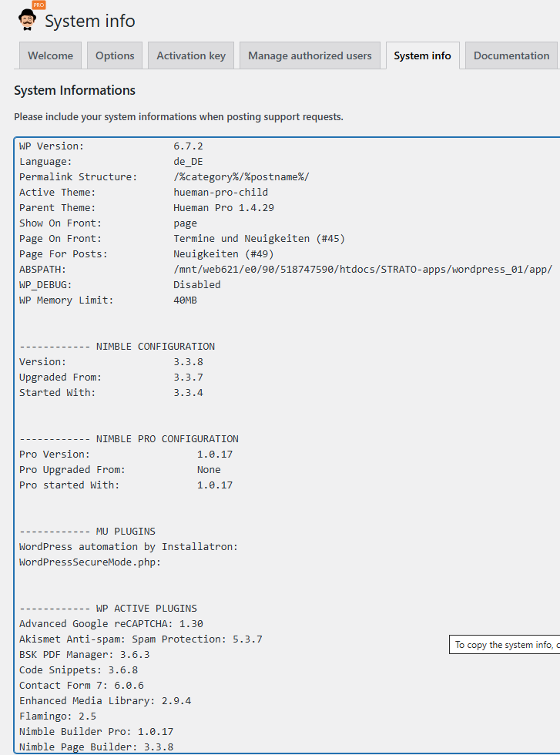
Task: Open the Documentation tab
Action: pos(511,55)
